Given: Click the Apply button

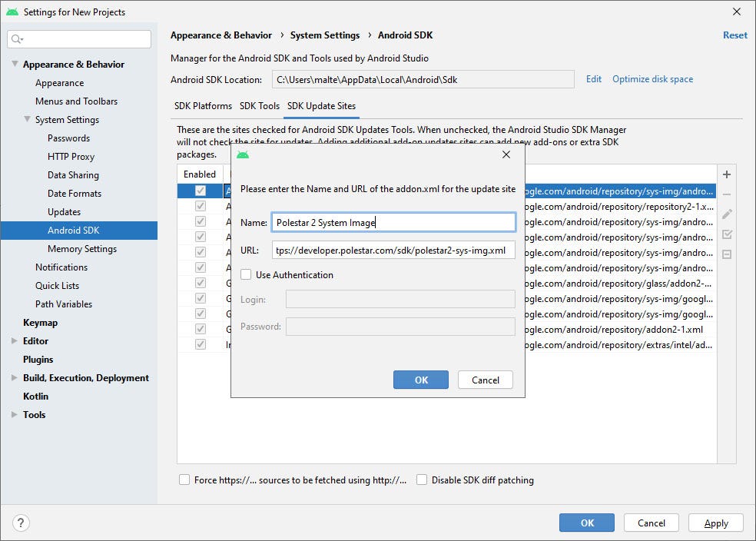Looking at the screenshot, I should tap(716, 523).
